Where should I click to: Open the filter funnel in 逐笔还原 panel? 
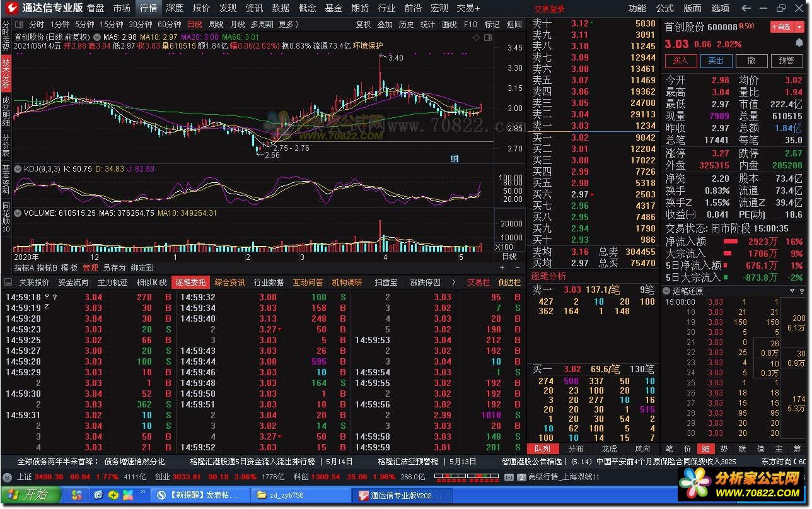point(792,291)
